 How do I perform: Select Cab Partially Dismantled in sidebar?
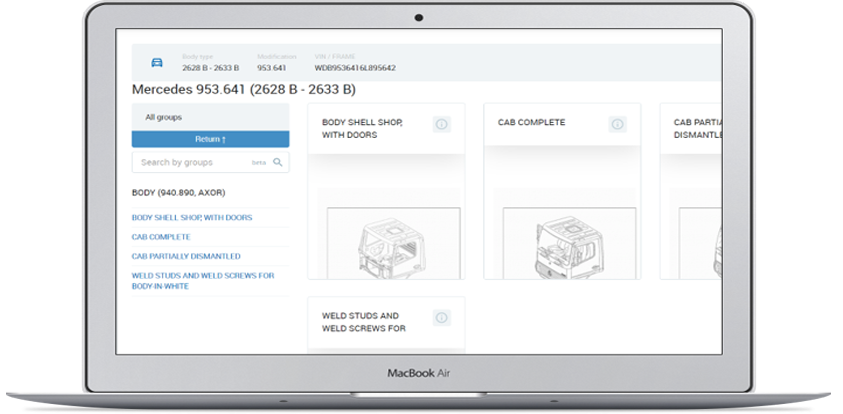coord(186,256)
